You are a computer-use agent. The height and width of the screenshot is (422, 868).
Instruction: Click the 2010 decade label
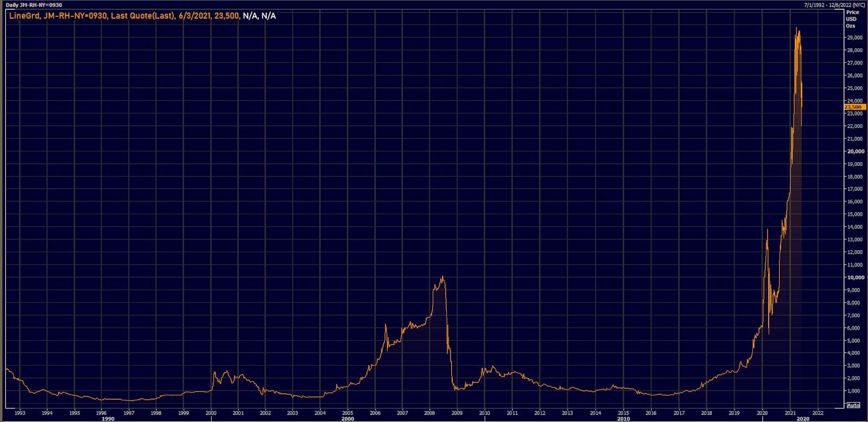[623, 419]
